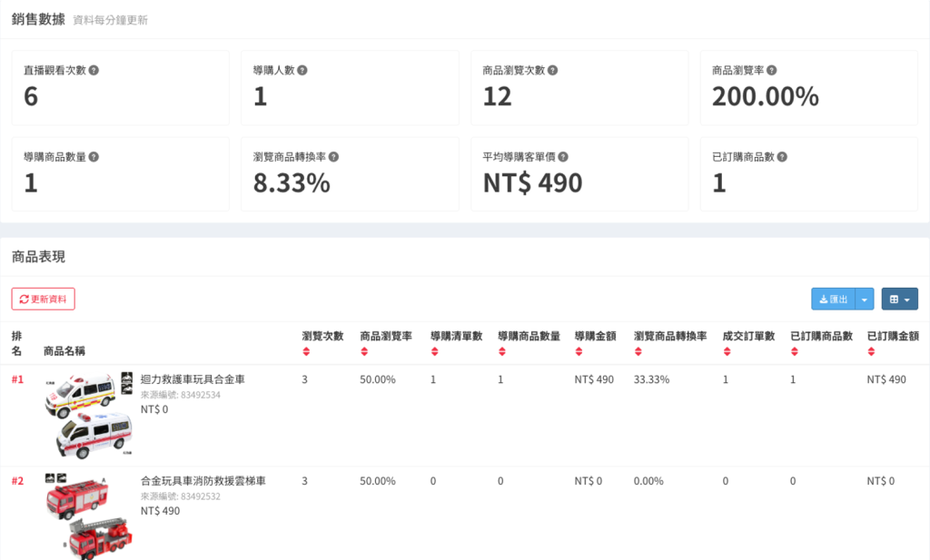Click help icon next to 導購商品數量 card

click(x=94, y=157)
